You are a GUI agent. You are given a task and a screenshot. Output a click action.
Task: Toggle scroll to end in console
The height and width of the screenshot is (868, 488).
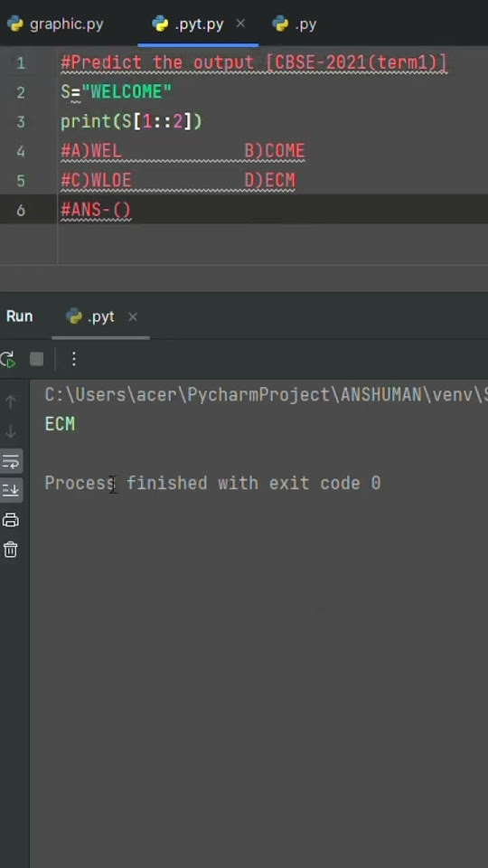pos(11,490)
